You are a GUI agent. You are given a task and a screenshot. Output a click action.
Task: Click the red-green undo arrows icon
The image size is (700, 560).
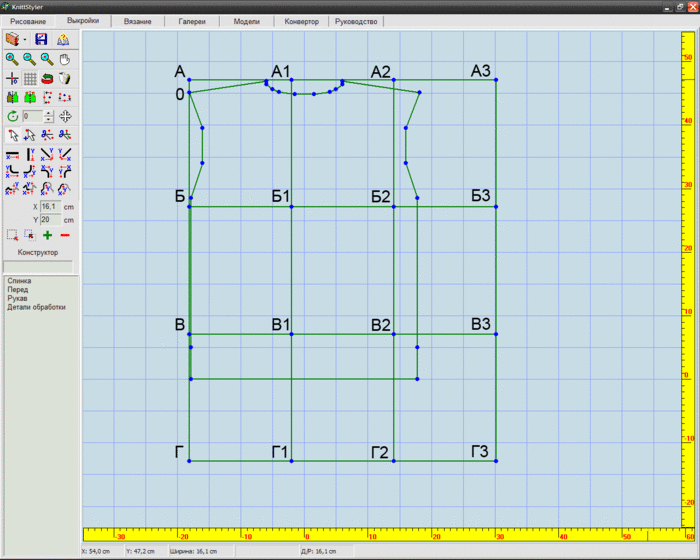pos(47,79)
